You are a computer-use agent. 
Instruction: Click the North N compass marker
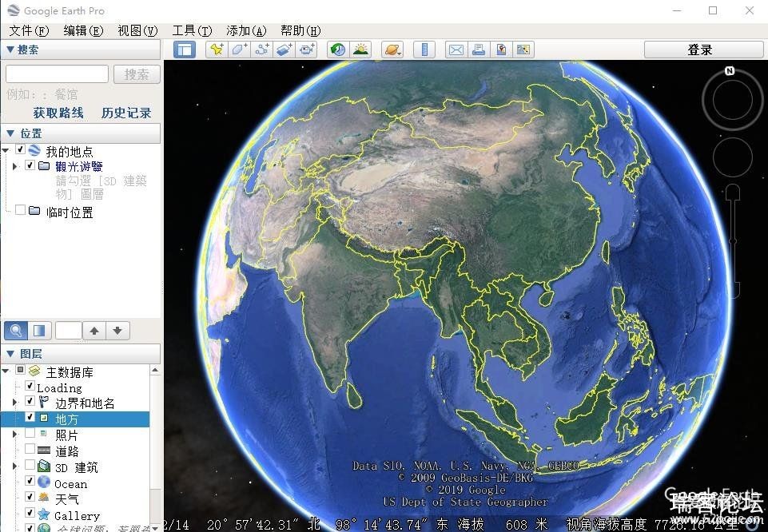(730, 71)
